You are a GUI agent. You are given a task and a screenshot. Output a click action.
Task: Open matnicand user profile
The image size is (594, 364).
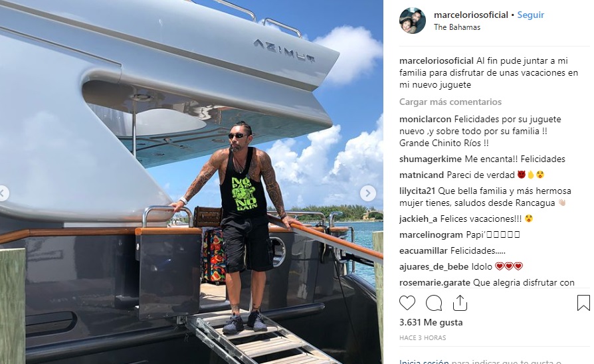point(421,175)
